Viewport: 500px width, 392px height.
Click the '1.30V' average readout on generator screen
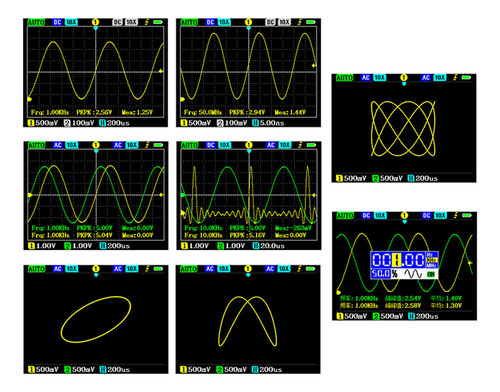453,305
